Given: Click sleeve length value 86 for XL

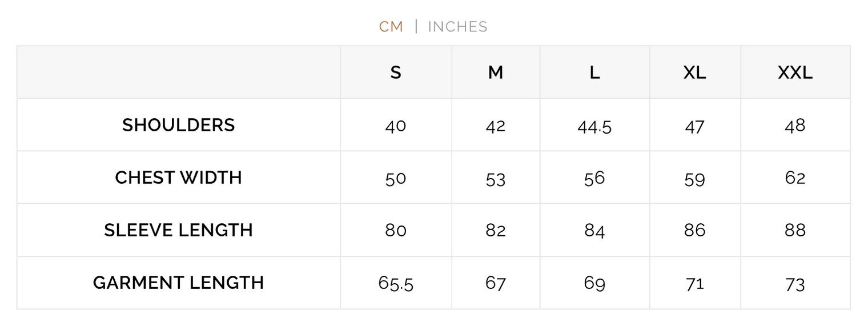Looking at the screenshot, I should point(694,231).
